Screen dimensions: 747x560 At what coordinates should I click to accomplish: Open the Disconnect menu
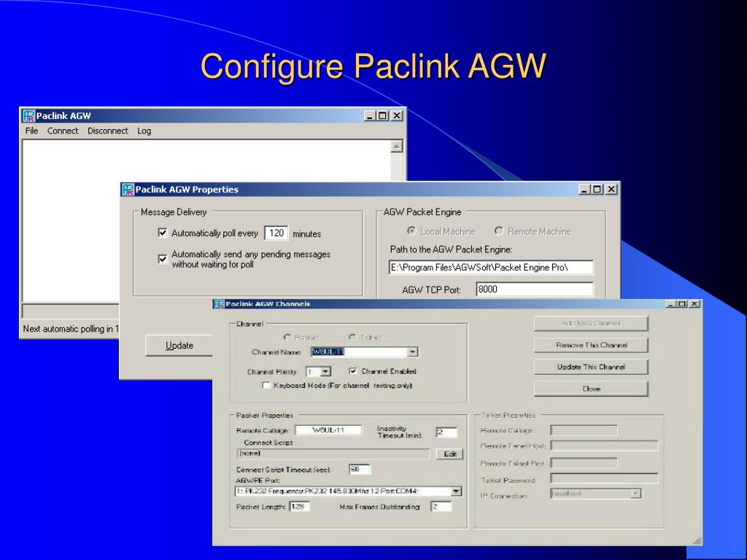click(108, 131)
